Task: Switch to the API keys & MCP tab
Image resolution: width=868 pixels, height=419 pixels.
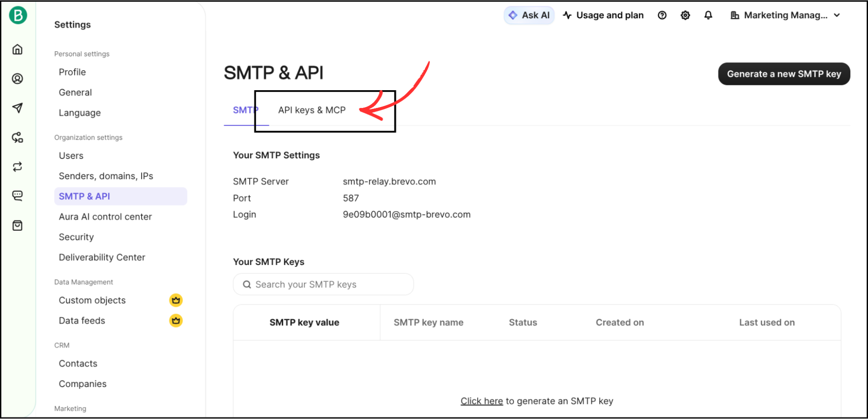Action: coord(311,110)
